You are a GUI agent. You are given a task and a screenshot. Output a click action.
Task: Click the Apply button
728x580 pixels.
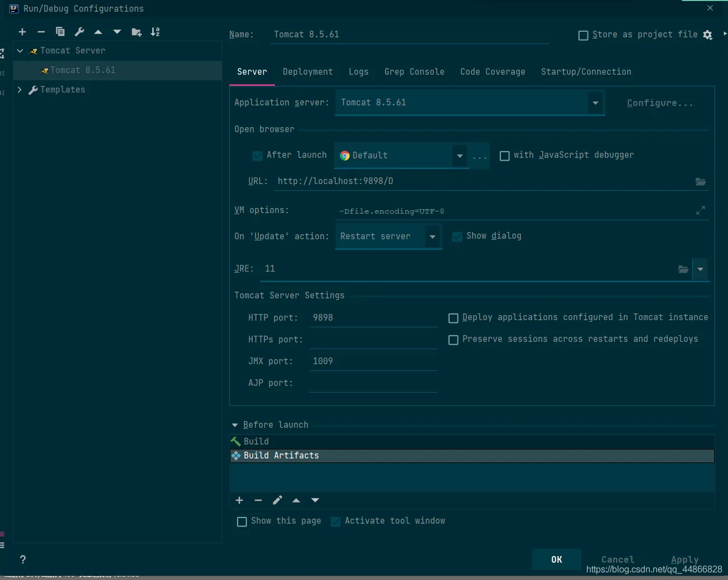(685, 559)
